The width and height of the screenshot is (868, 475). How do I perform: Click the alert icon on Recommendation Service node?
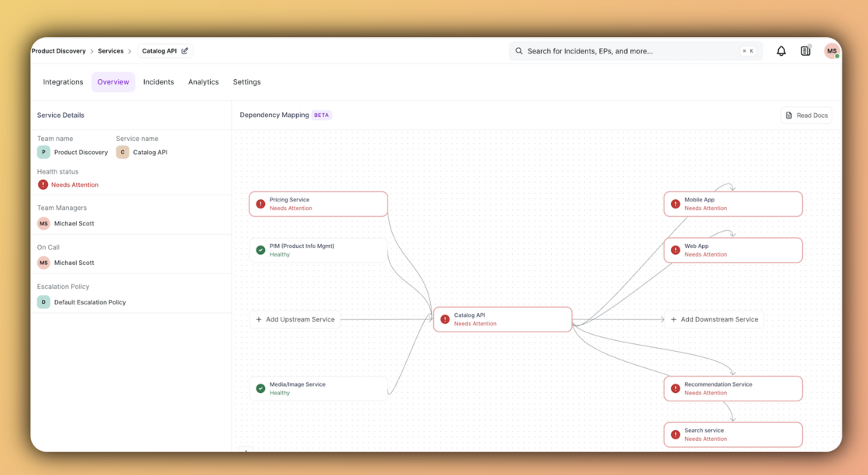click(675, 389)
